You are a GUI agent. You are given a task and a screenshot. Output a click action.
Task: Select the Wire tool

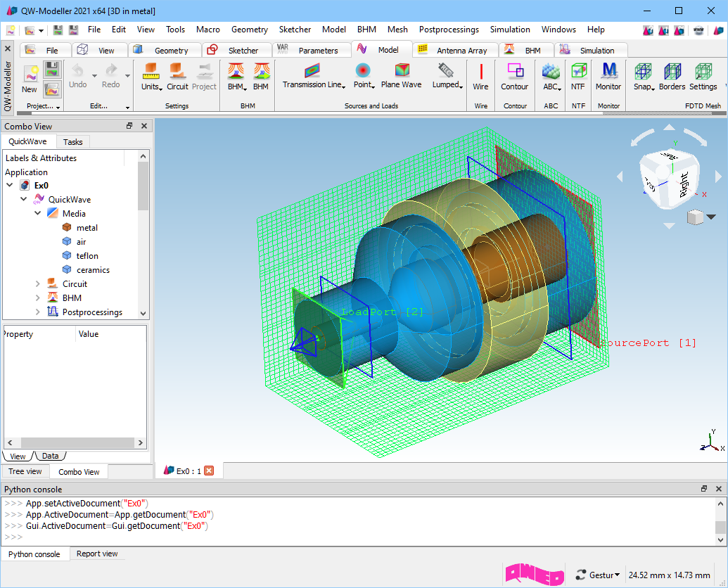480,77
